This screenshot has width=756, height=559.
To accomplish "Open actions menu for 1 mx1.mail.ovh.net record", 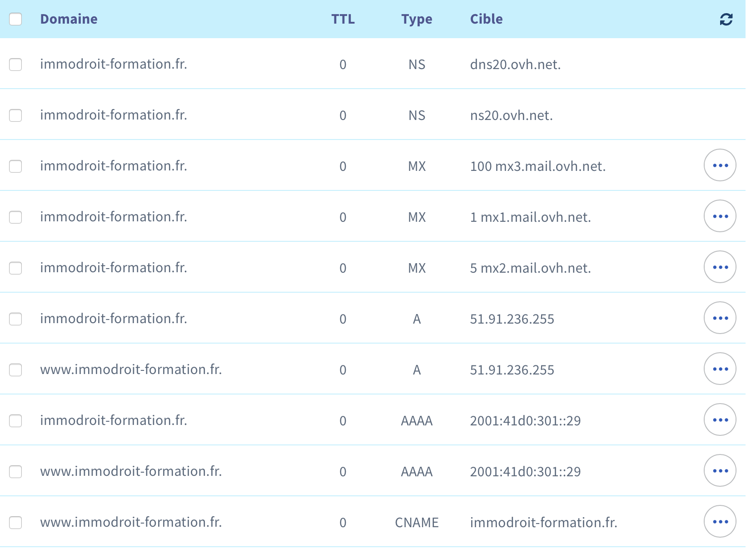I will click(x=720, y=216).
